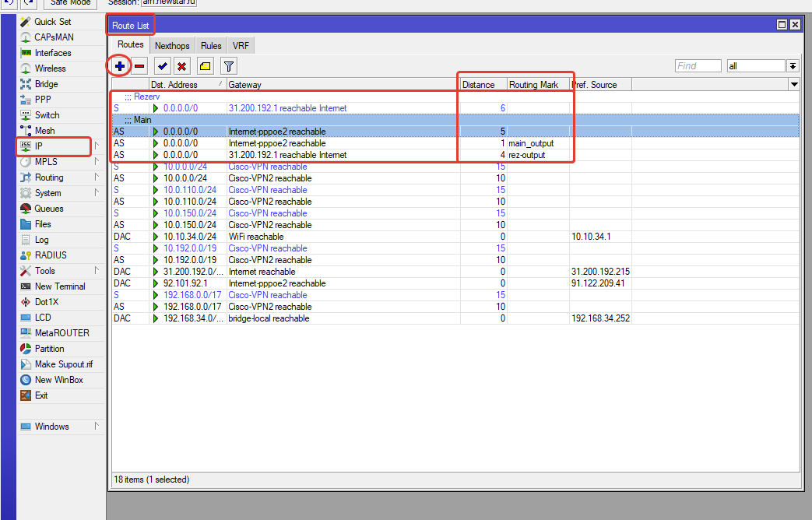Expand the IP submenu

pos(39,146)
